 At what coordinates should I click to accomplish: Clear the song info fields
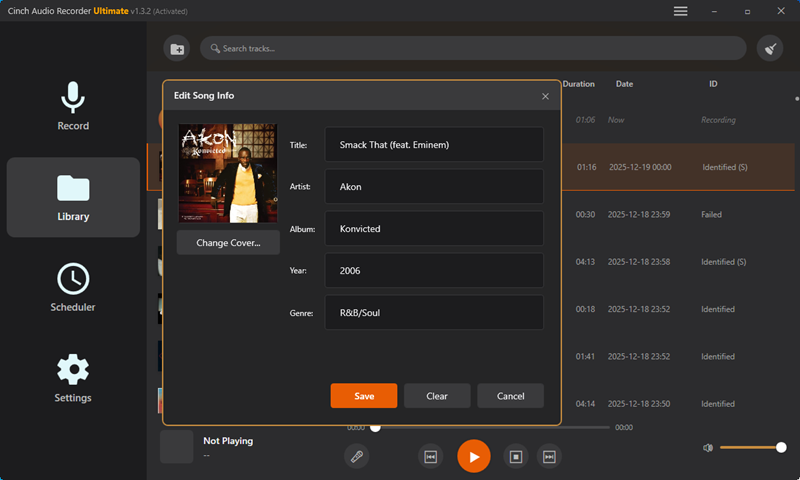pyautogui.click(x=437, y=396)
